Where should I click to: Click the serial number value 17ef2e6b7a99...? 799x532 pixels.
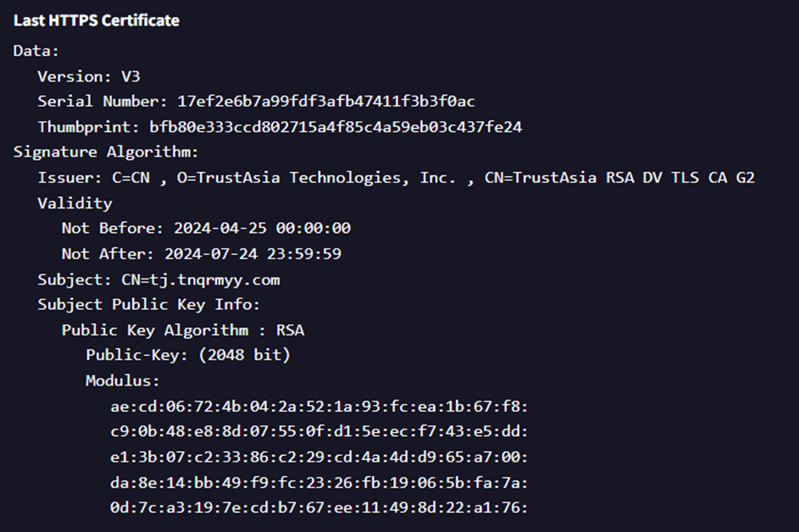(327, 102)
